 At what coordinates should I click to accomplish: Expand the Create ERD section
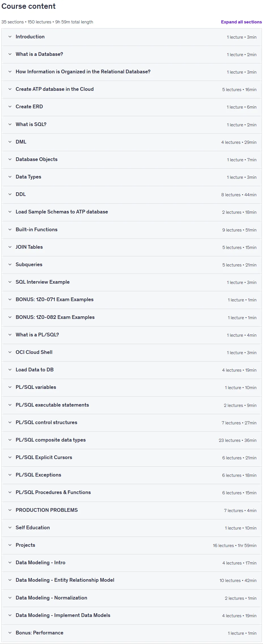click(132, 107)
